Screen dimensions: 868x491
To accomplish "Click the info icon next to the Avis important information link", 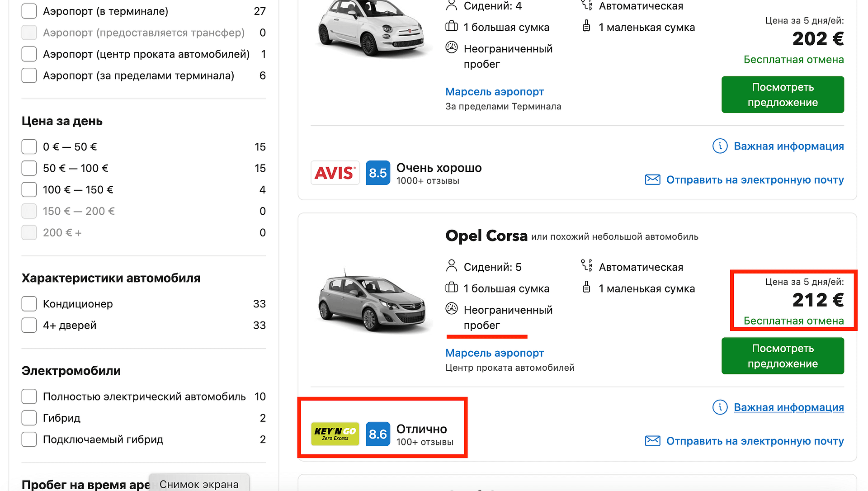I will point(720,146).
